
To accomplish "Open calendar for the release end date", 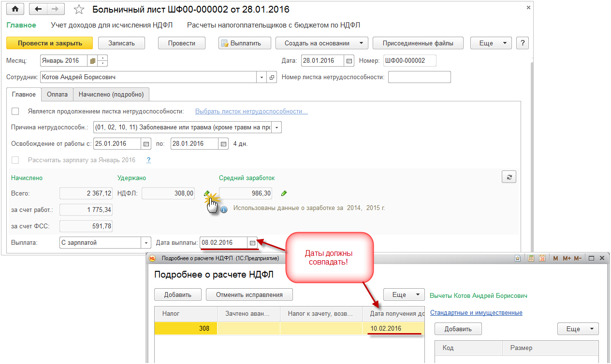I will (x=223, y=144).
